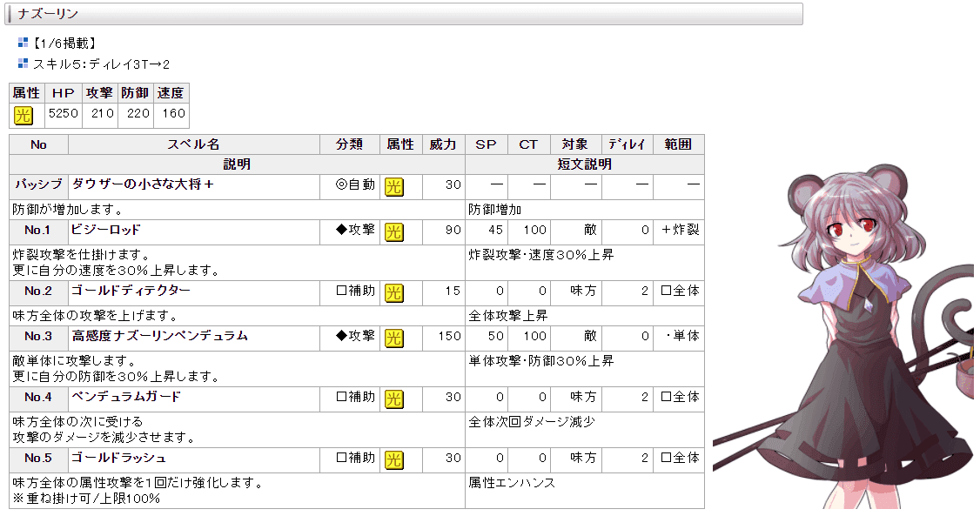The height and width of the screenshot is (516, 980).
Task: Click light icon in ゴールドラッシュ row
Action: (x=393, y=460)
